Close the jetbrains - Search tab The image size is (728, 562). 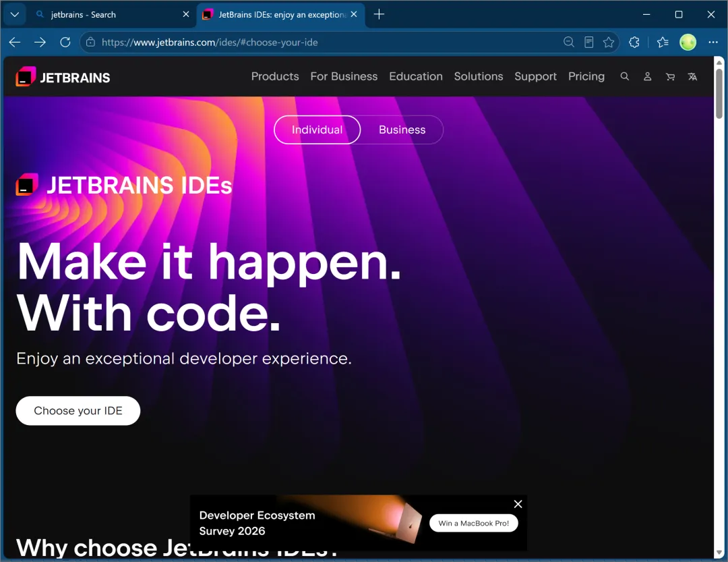click(186, 14)
